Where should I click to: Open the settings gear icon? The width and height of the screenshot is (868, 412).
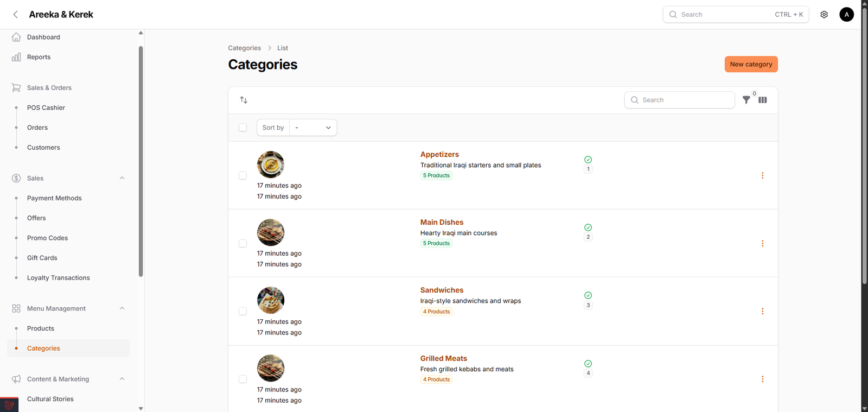click(824, 15)
